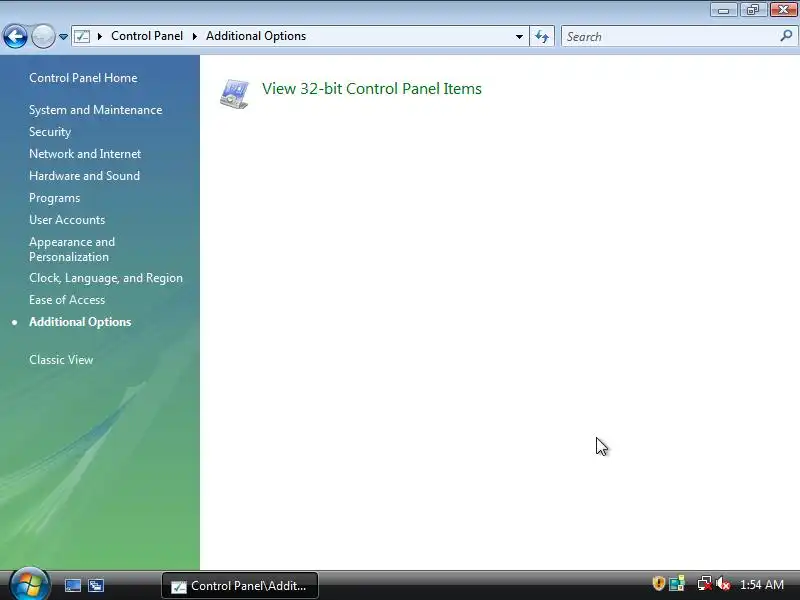The width and height of the screenshot is (800, 600).
Task: Select Control Panel in the breadcrumb
Action: click(x=147, y=36)
